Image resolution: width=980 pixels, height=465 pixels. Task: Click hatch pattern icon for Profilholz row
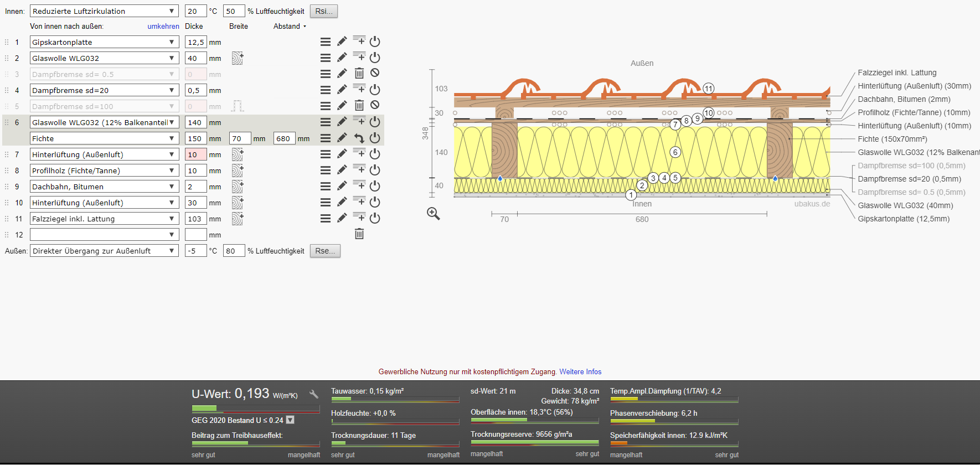(x=238, y=170)
